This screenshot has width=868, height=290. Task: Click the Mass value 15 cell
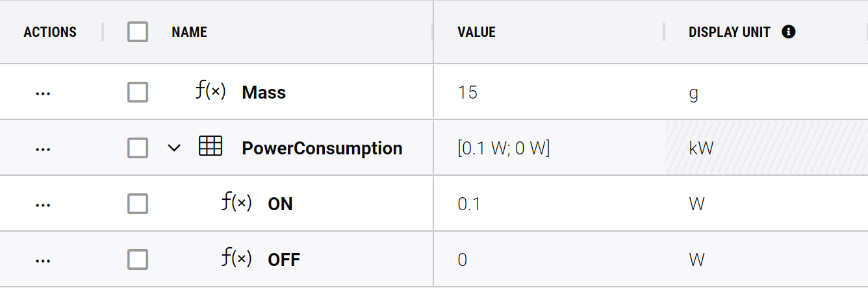coord(549,92)
